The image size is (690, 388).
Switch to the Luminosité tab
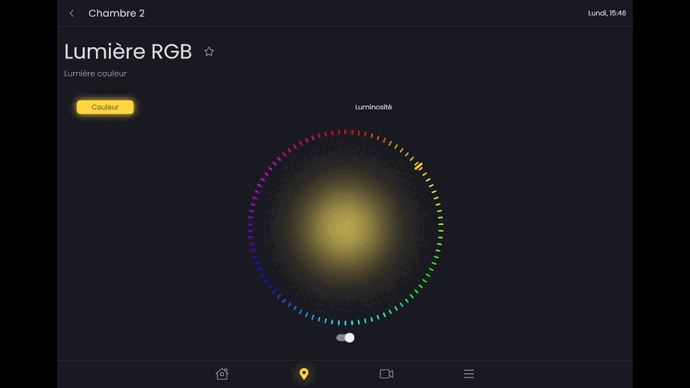coord(373,107)
